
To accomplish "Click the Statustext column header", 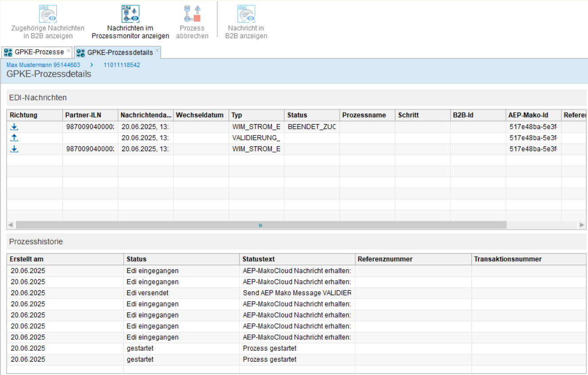I will tap(298, 259).
